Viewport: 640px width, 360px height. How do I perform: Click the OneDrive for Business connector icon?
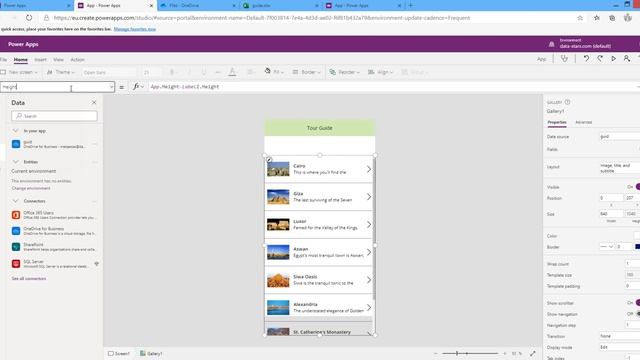pyautogui.click(x=16, y=231)
